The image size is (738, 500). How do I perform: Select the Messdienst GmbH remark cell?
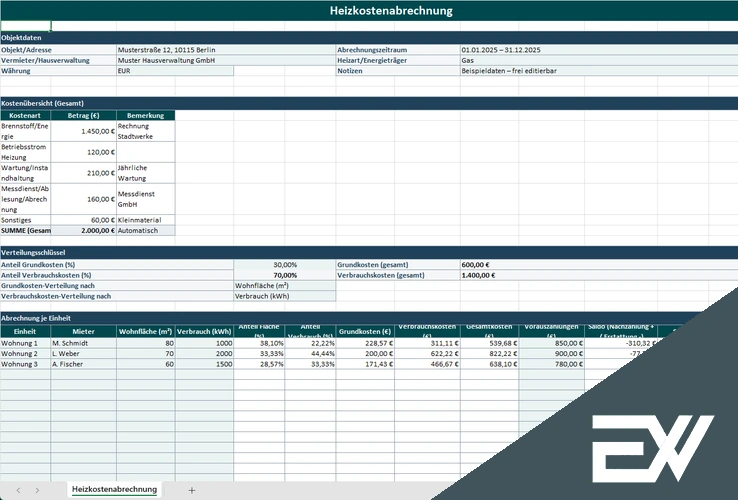[x=145, y=199]
